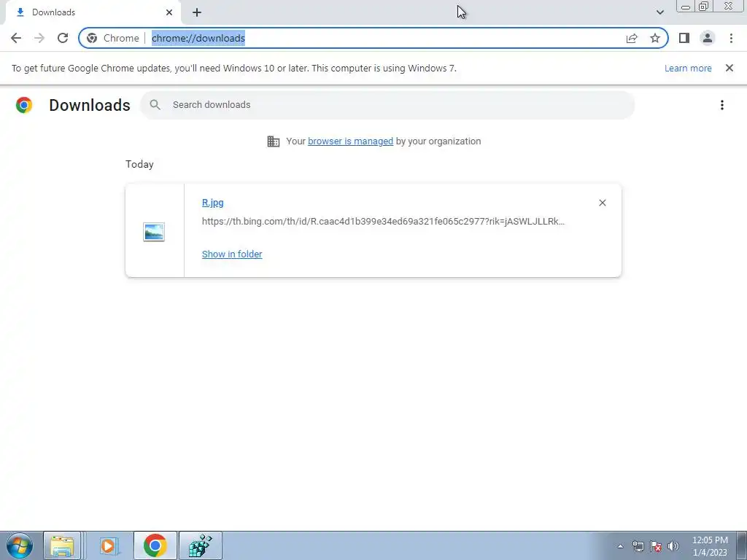Reload the Downloads page
Viewport: 747px width, 560px height.
63,38
